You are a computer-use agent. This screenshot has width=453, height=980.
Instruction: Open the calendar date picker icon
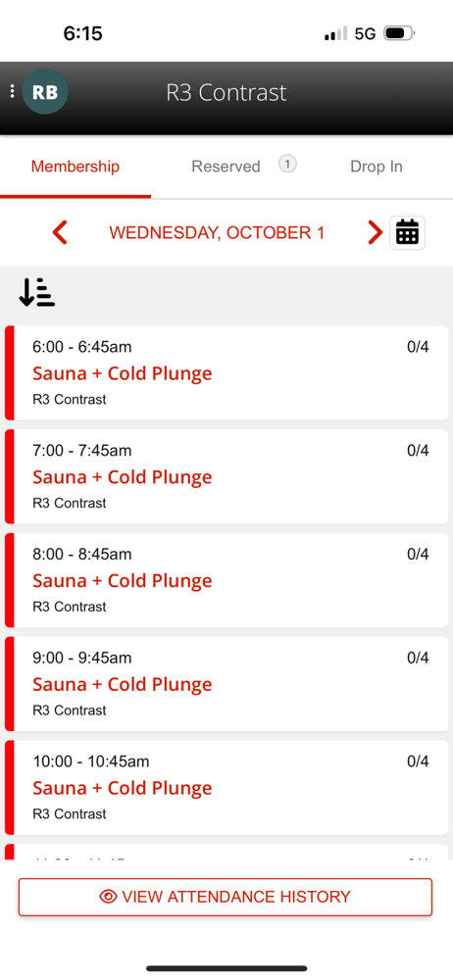click(x=407, y=232)
